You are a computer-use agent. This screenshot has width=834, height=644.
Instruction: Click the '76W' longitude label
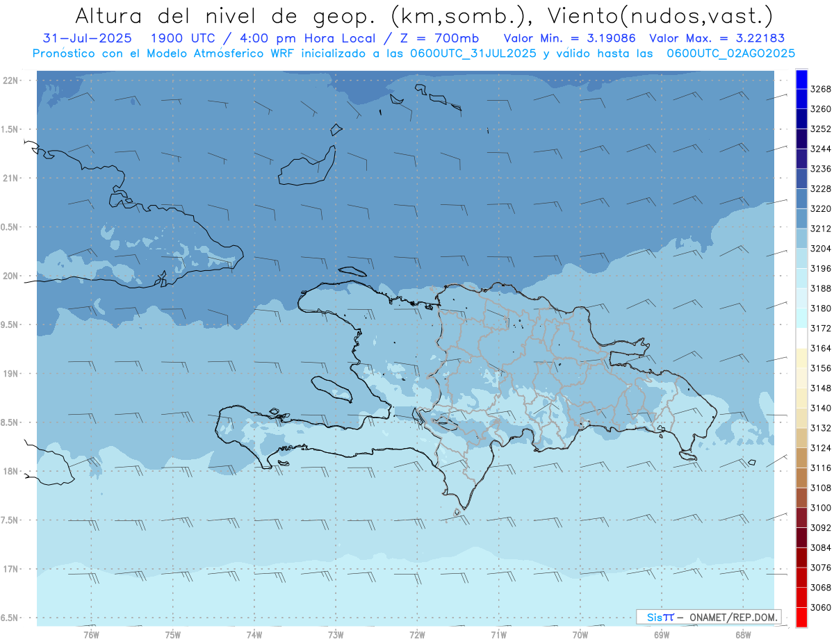[91, 634]
